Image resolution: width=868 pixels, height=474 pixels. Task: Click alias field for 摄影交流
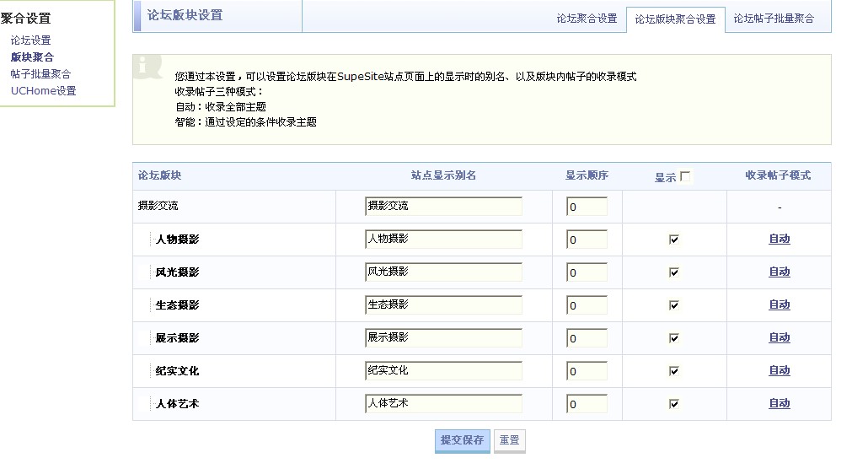point(443,206)
